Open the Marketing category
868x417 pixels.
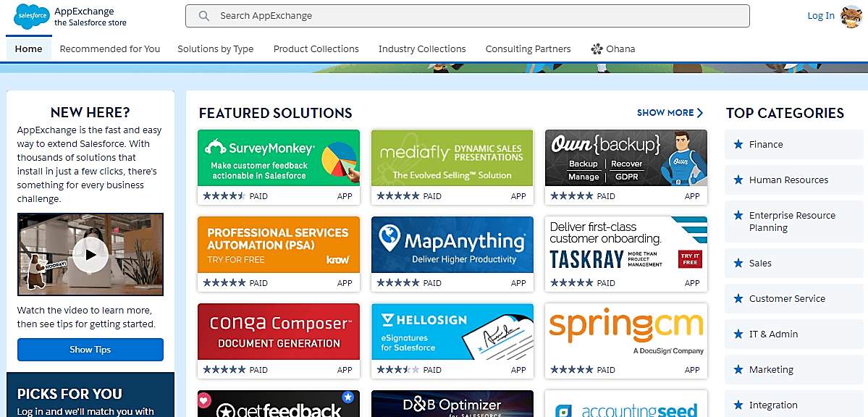coord(794,369)
